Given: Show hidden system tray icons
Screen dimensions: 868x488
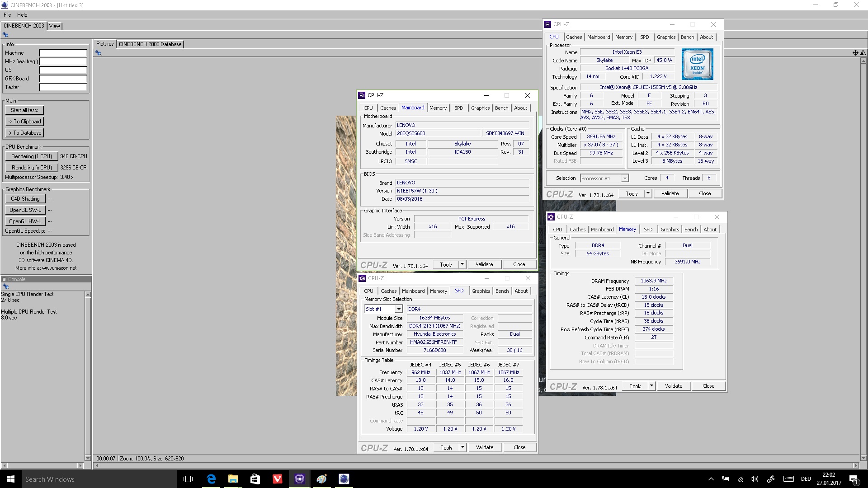Looking at the screenshot, I should 711,479.
